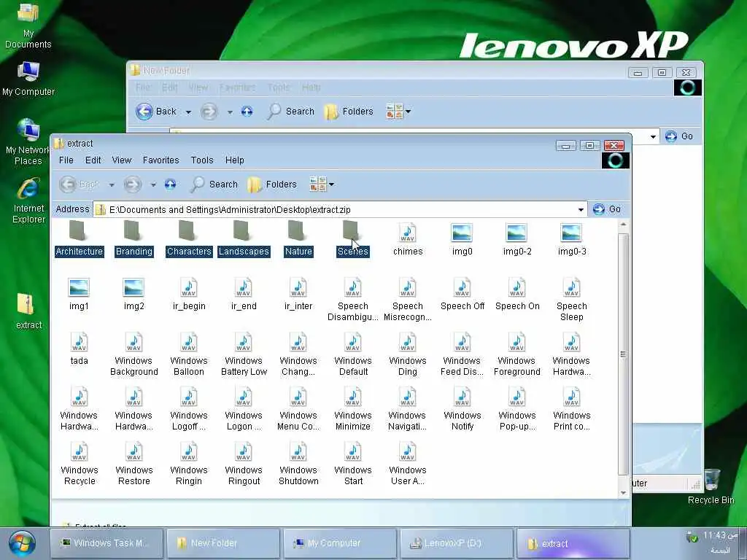Expand the Back history dropdown in extract
The width and height of the screenshot is (747, 560).
(112, 184)
